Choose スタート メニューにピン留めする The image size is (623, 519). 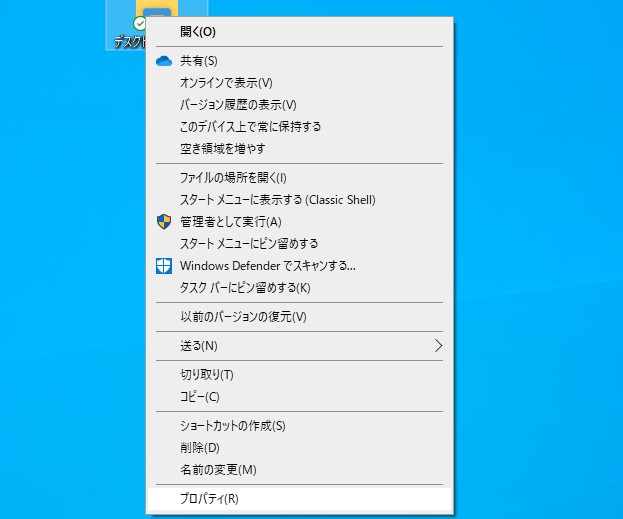coord(249,243)
